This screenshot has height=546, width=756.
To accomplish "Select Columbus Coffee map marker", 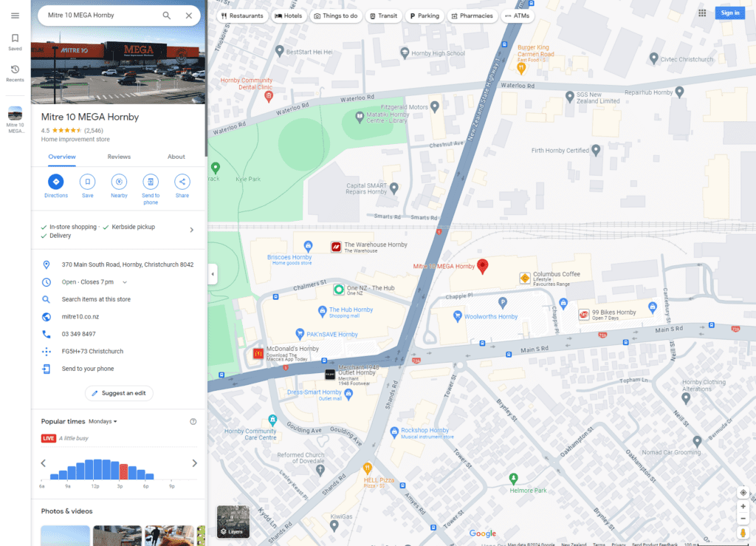I will 525,278.
